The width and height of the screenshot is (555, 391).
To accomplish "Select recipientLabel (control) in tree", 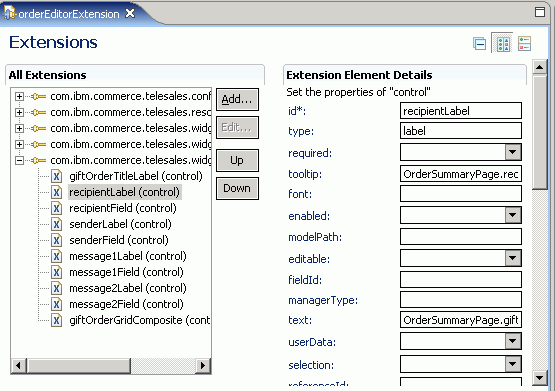I will click(125, 192).
